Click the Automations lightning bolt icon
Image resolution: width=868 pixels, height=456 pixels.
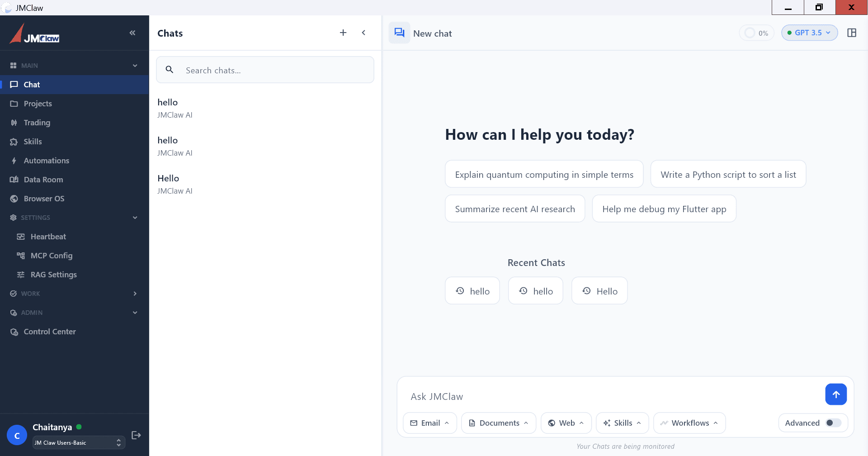[14, 161]
